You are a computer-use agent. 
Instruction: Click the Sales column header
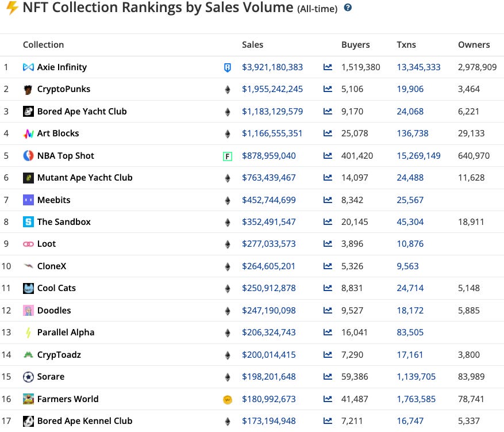(253, 45)
